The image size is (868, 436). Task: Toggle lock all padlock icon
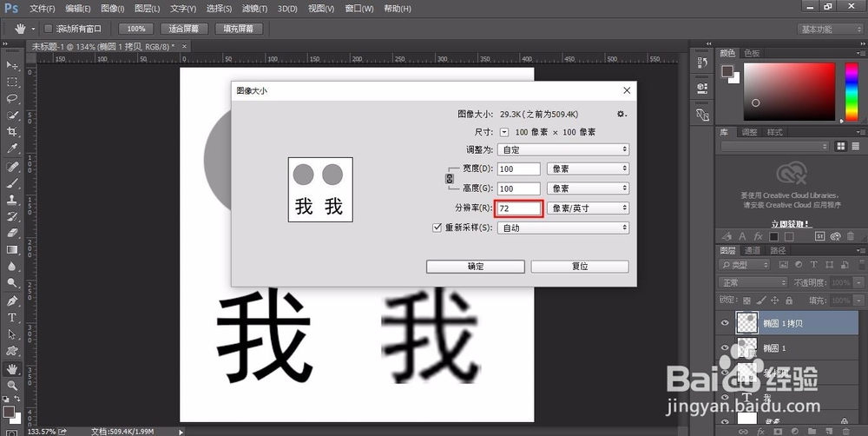(x=789, y=301)
